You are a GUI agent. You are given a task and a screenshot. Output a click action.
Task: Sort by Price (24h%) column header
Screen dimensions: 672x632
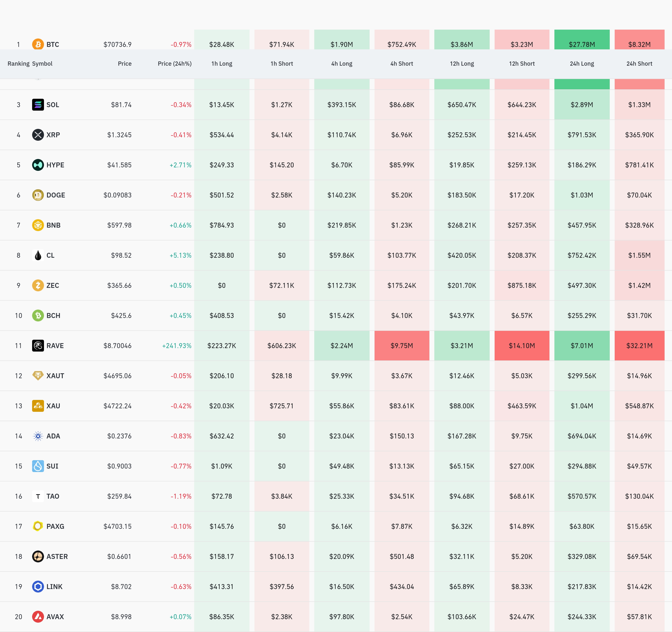[x=174, y=63]
